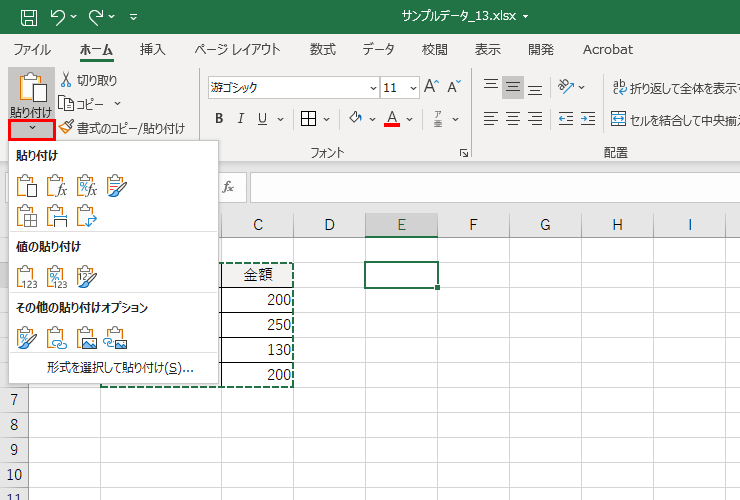
Task: Increase font size with large A icon
Action: 431,86
